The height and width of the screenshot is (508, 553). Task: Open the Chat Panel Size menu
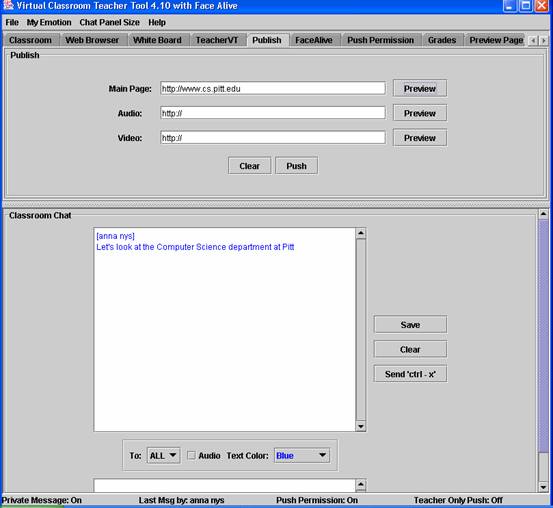(109, 23)
